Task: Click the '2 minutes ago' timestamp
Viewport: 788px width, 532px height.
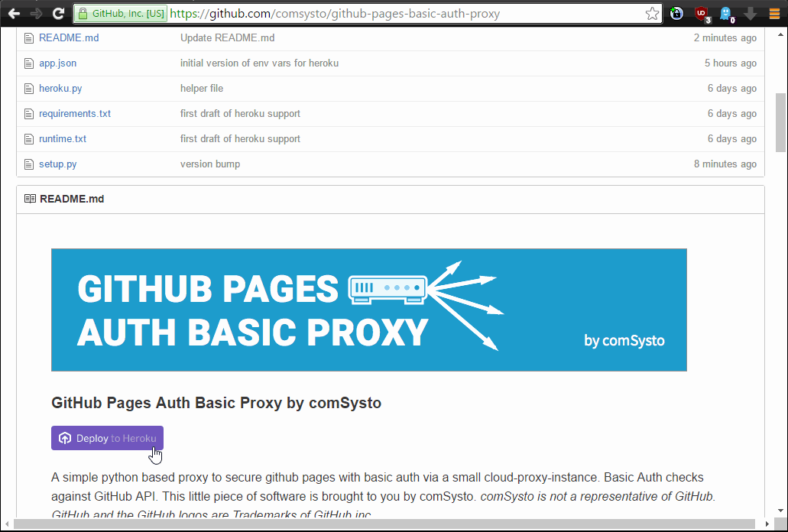Action: pyautogui.click(x=725, y=37)
